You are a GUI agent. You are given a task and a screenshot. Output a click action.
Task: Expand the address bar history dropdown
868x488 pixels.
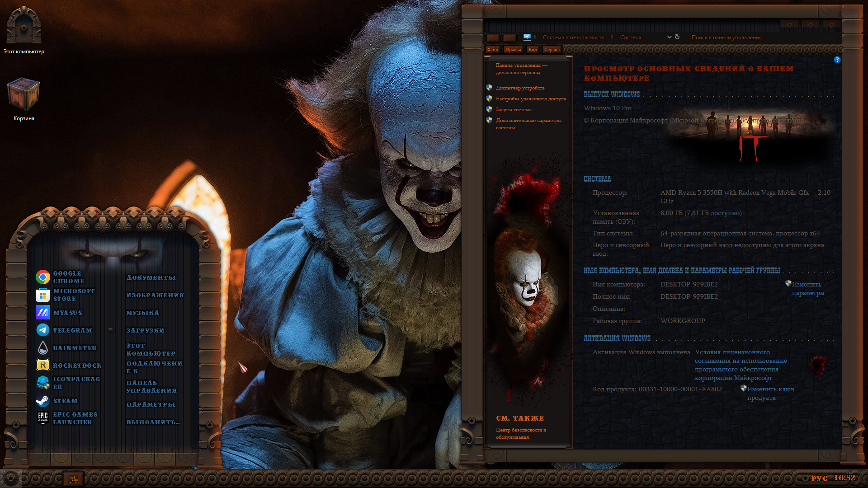(670, 38)
